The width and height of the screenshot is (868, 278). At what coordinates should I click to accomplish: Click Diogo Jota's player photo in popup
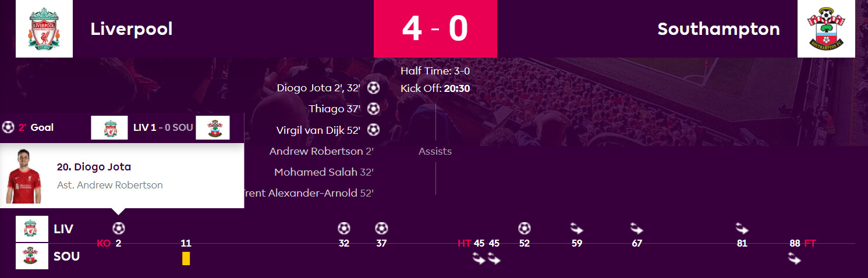point(24,176)
